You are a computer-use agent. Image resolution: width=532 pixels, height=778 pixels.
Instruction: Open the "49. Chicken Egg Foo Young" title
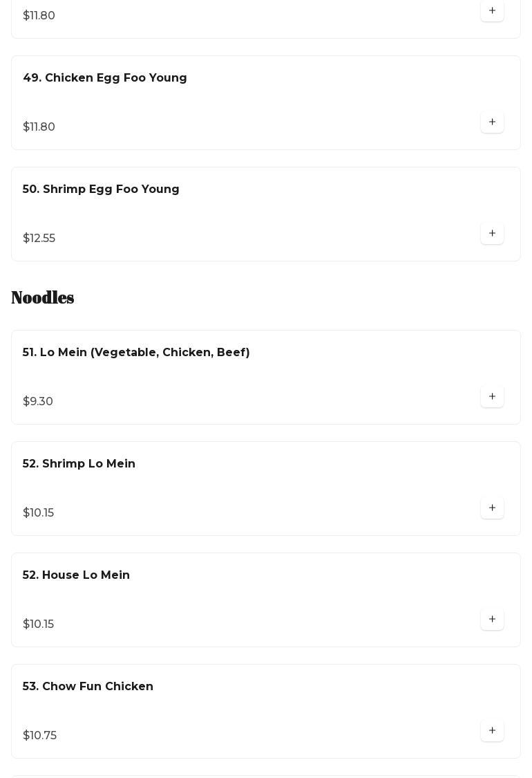pyautogui.click(x=105, y=78)
